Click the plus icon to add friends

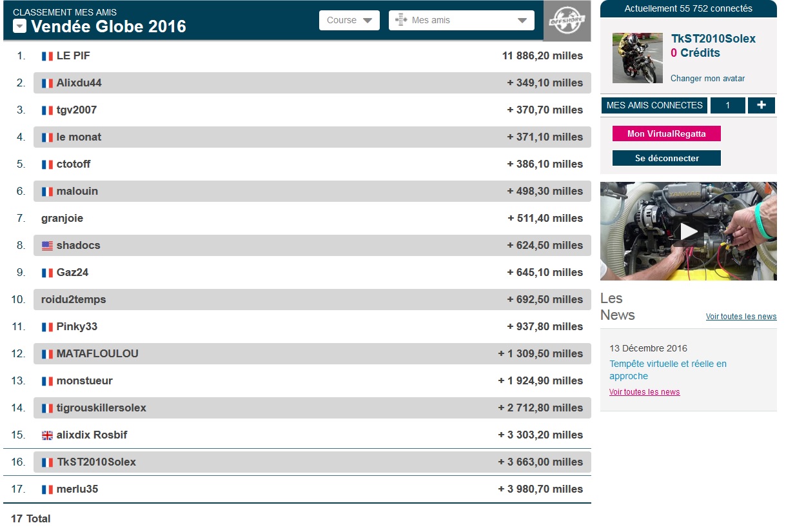point(761,105)
